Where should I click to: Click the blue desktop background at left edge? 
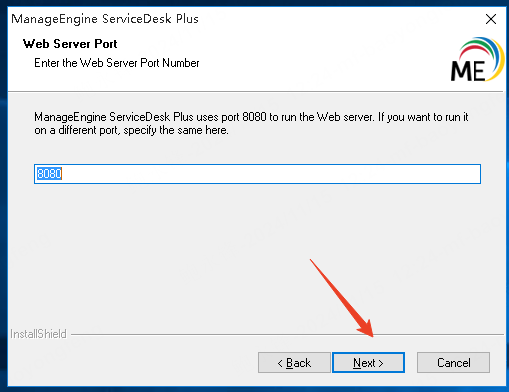(x=3, y=200)
